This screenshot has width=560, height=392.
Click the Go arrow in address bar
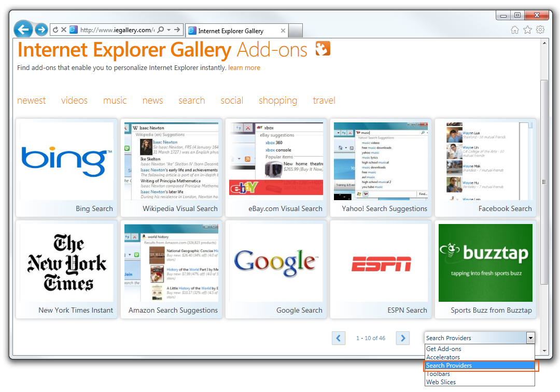point(177,30)
